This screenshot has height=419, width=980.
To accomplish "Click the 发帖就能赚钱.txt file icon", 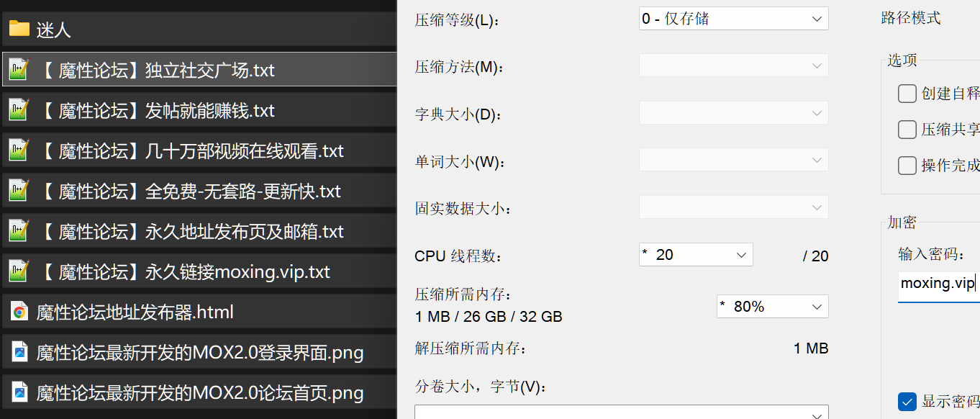I will 19,110.
